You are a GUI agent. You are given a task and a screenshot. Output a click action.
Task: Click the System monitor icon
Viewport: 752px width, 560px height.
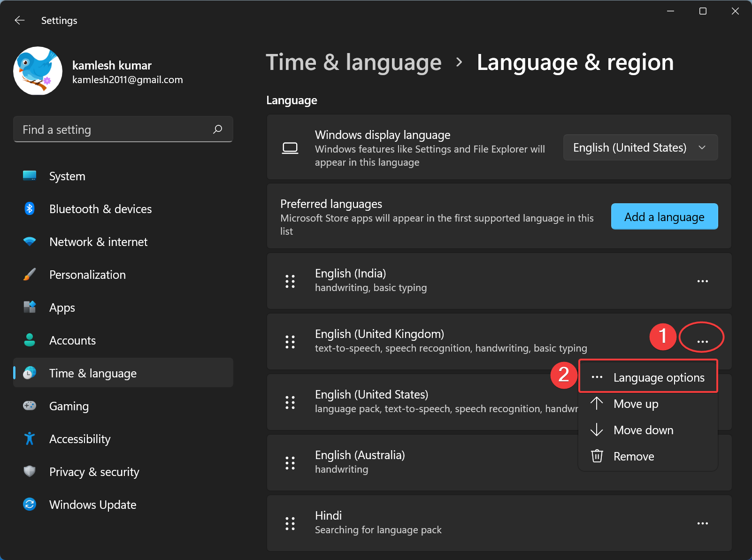coord(30,176)
